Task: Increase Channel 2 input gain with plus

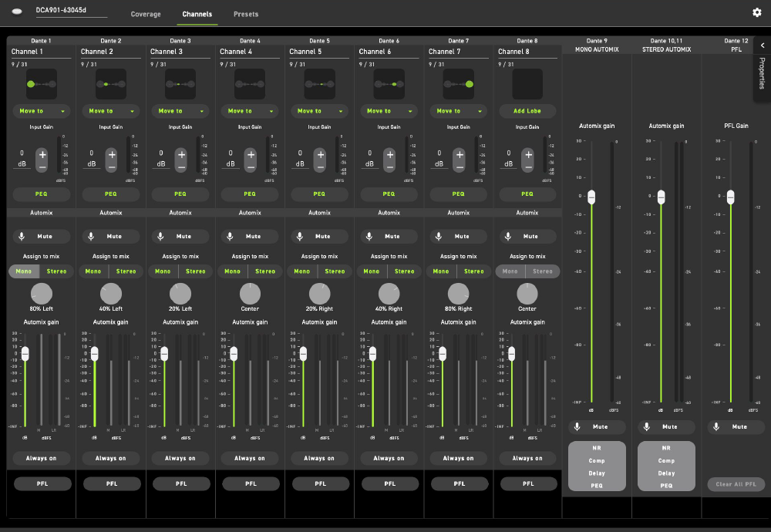Action: point(112,155)
